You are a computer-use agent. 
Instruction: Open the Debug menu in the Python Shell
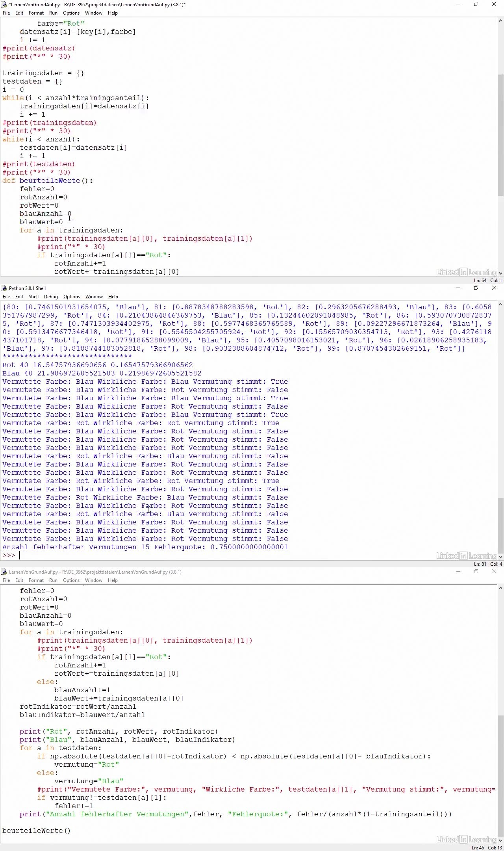(x=51, y=297)
